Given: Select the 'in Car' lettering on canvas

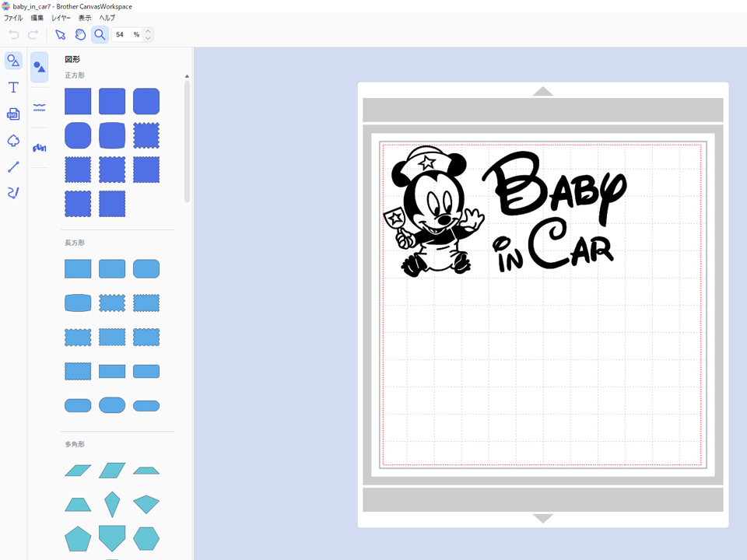Looking at the screenshot, I should coord(552,245).
